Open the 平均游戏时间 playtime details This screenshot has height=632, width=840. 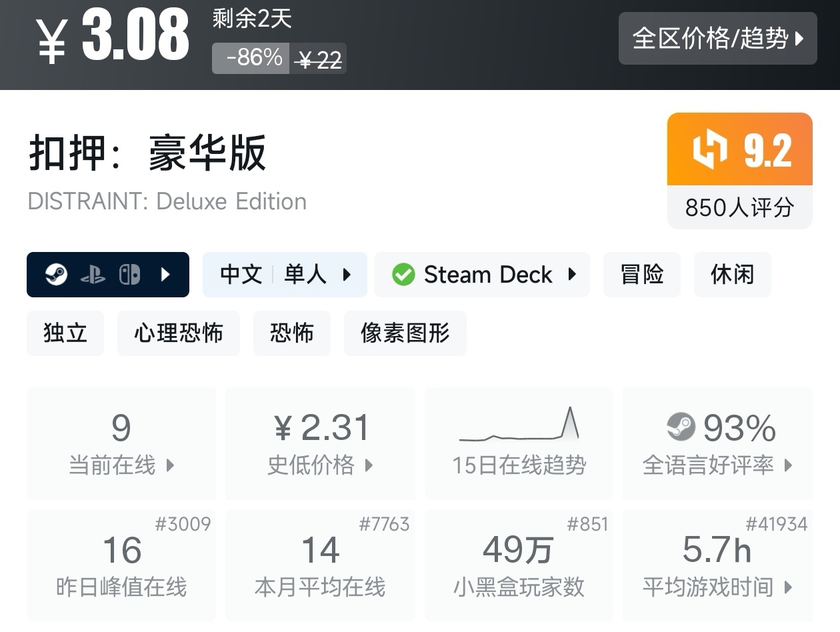717,587
